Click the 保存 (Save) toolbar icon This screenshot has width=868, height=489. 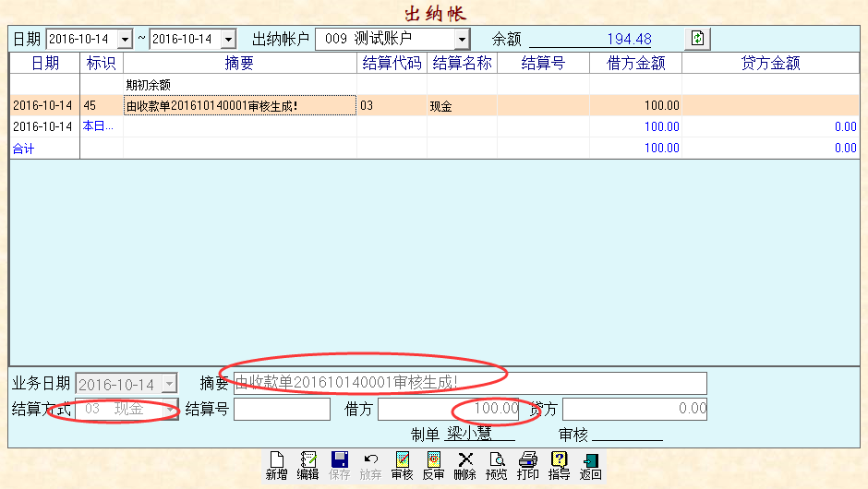339,466
